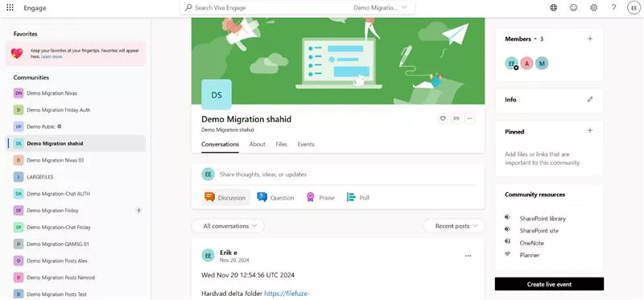Open the Demo Migration search scope dropdown

pyautogui.click(x=380, y=7)
